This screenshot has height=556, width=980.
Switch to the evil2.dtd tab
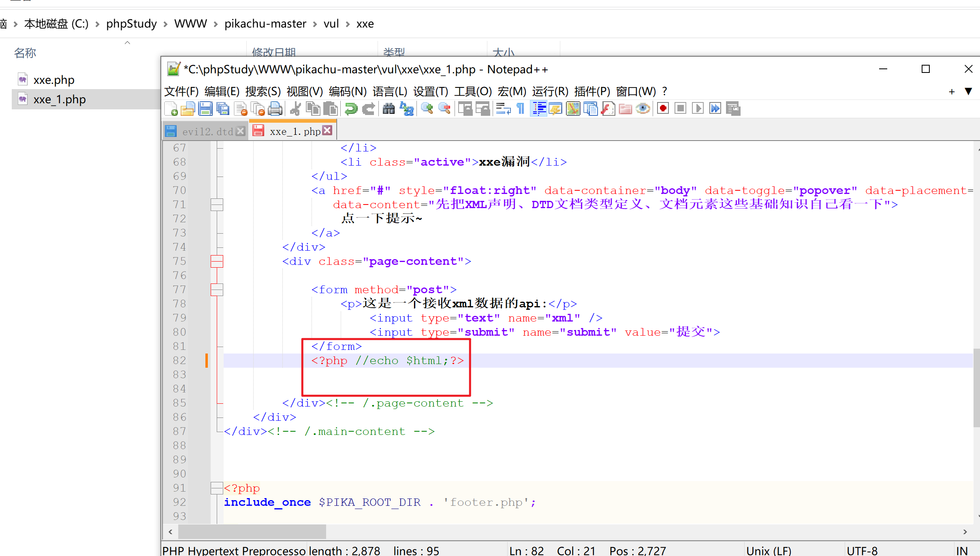pyautogui.click(x=207, y=132)
